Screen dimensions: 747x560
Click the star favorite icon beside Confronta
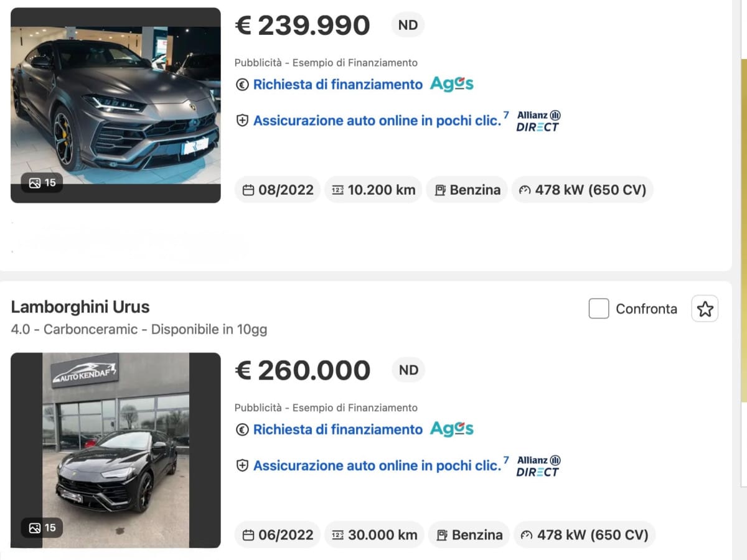click(705, 309)
